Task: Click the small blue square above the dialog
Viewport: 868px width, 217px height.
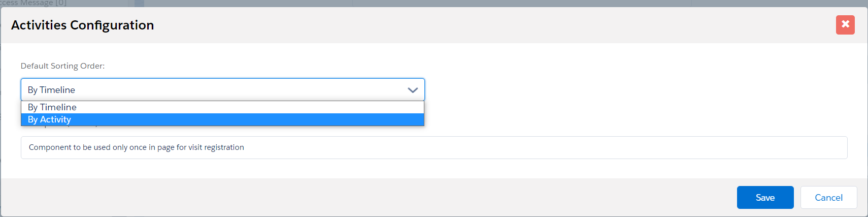Action: click(139, 3)
